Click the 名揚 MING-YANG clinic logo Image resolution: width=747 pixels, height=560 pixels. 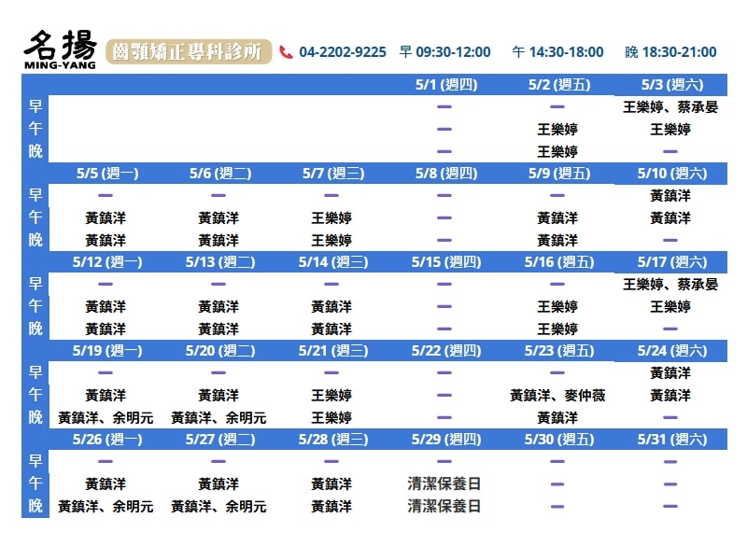coord(60,49)
